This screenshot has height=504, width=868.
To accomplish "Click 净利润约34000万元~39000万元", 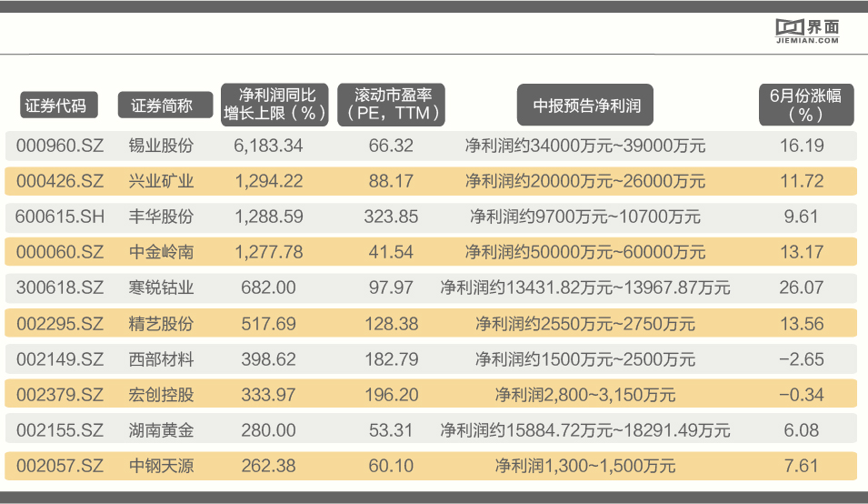I will pos(585,146).
